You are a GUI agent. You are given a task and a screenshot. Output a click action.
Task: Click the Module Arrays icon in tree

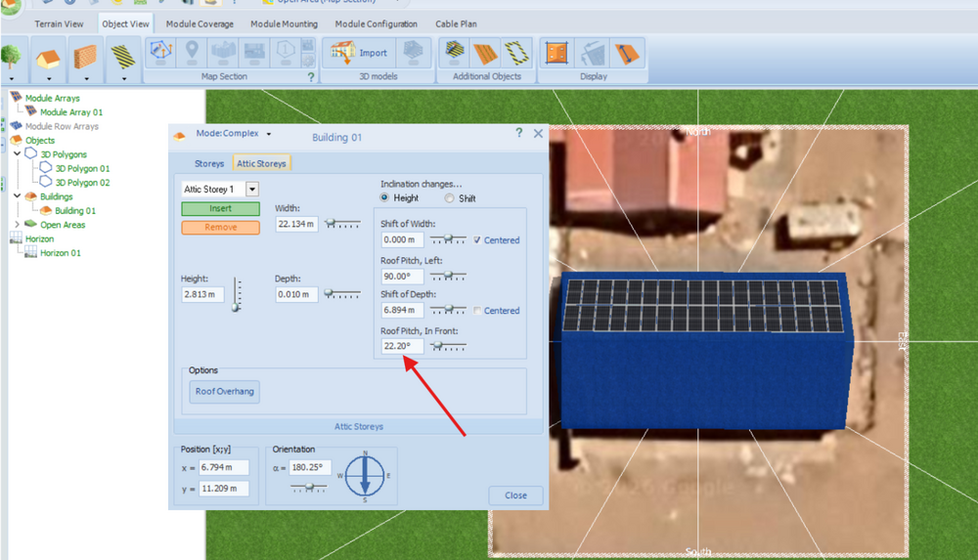pos(17,97)
